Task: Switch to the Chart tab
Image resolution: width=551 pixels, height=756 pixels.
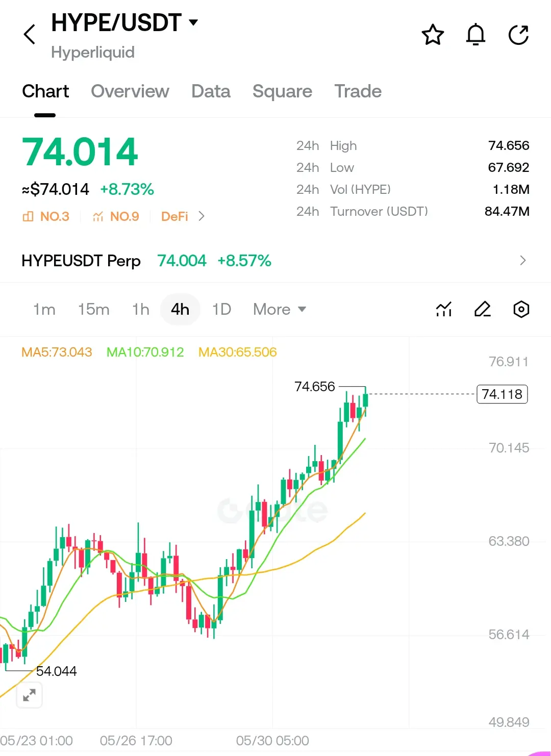Action: click(45, 91)
